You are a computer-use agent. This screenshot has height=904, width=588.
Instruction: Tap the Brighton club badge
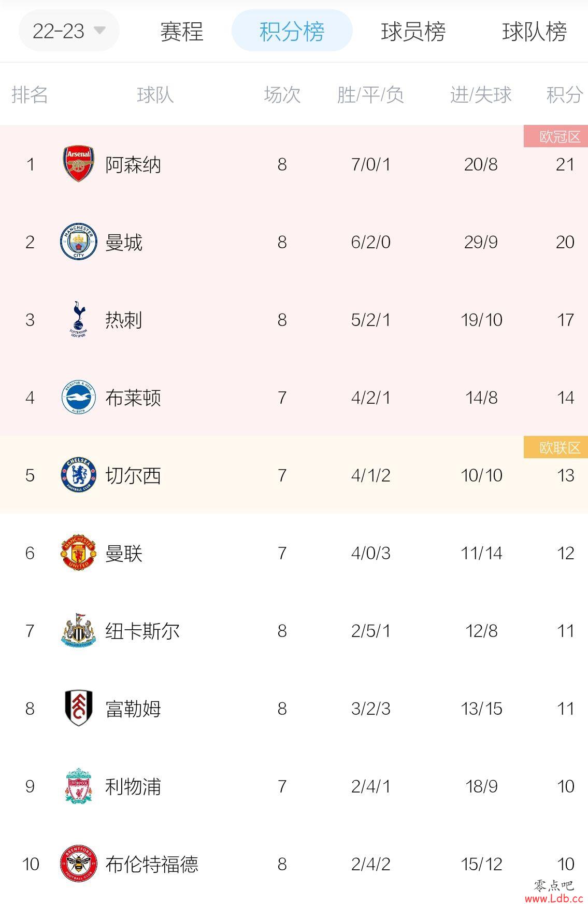point(79,397)
